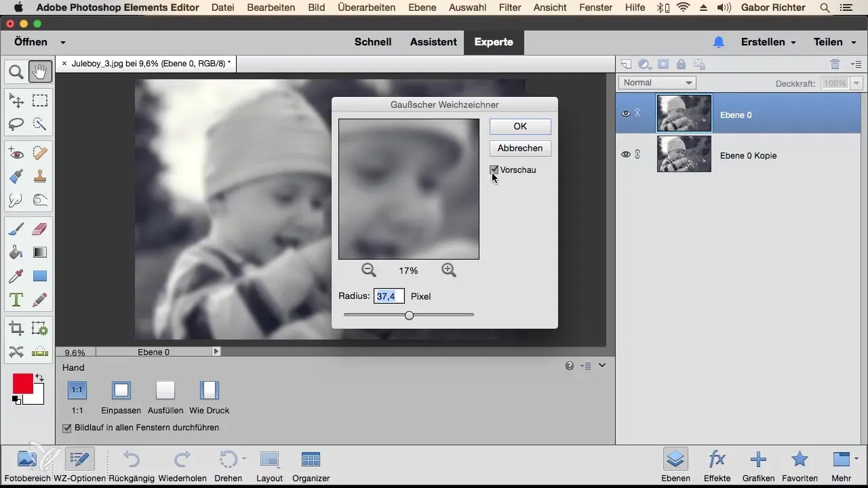Image resolution: width=868 pixels, height=488 pixels.
Task: Hide the Ebene 0 Kopie layer
Action: (626, 155)
